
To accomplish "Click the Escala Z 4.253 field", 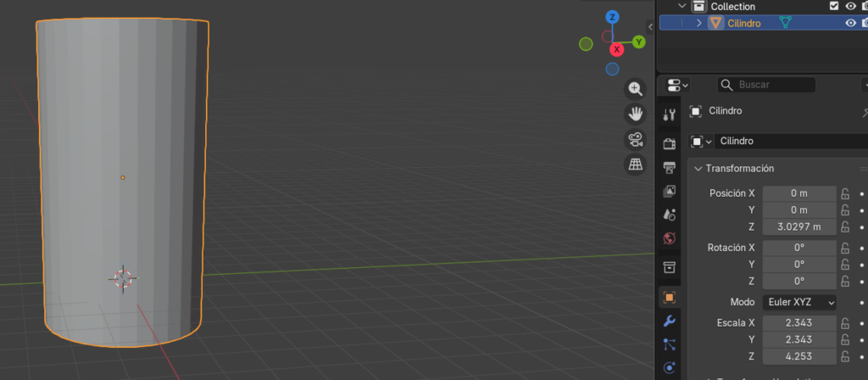I will 799,356.
